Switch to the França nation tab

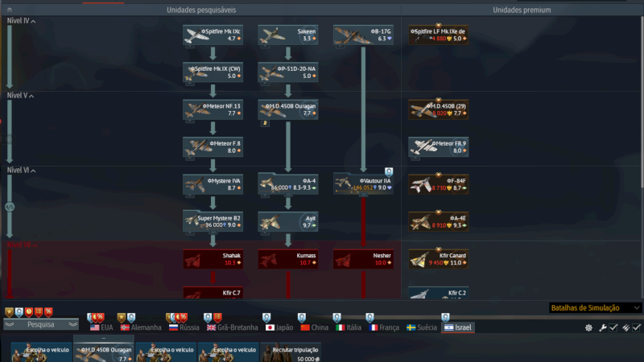click(384, 327)
